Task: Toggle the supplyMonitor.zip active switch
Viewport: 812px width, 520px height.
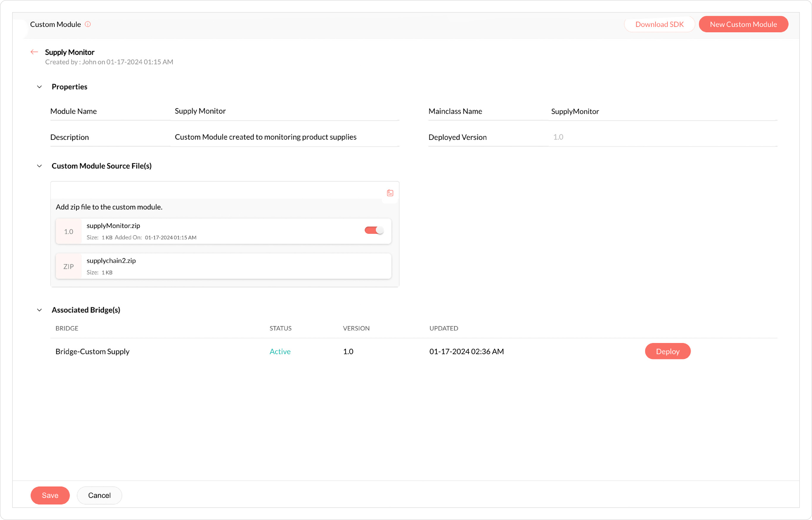Action: 374,230
